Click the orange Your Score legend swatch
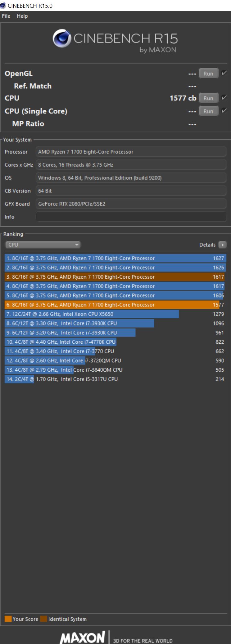 (x=8, y=619)
